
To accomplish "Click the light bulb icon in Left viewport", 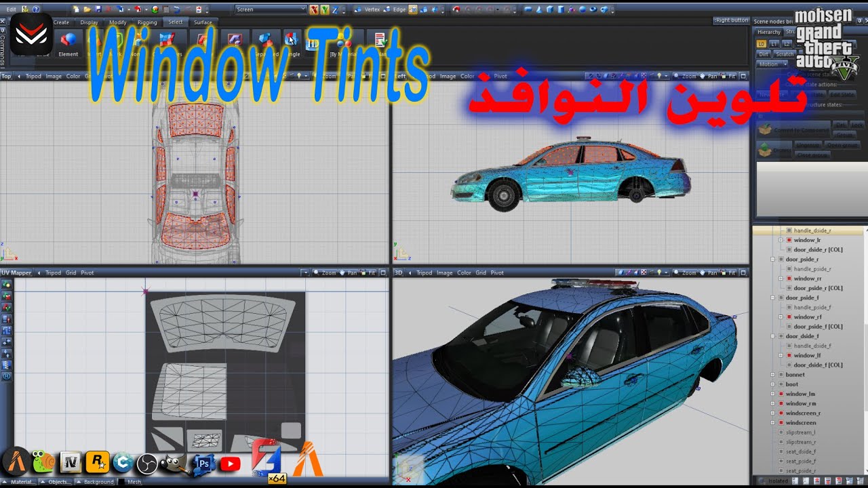I will pyautogui.click(x=660, y=76).
